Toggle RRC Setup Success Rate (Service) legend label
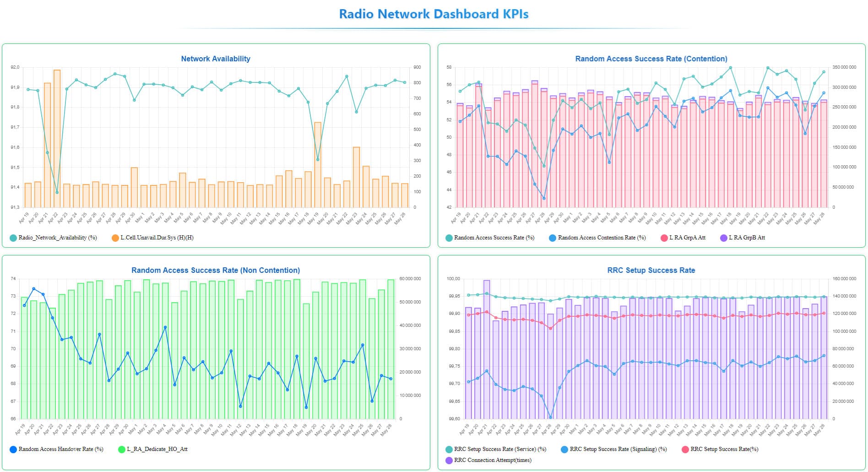868x472 pixels. 500,449
